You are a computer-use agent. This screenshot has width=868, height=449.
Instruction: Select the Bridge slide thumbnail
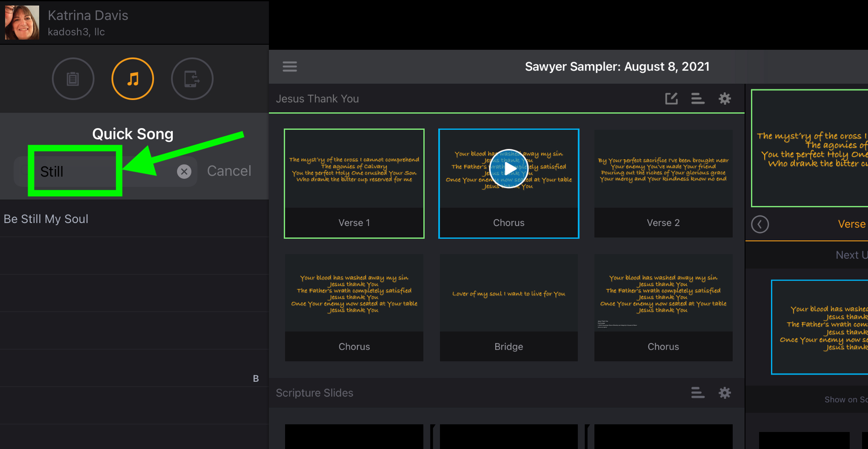(509, 308)
